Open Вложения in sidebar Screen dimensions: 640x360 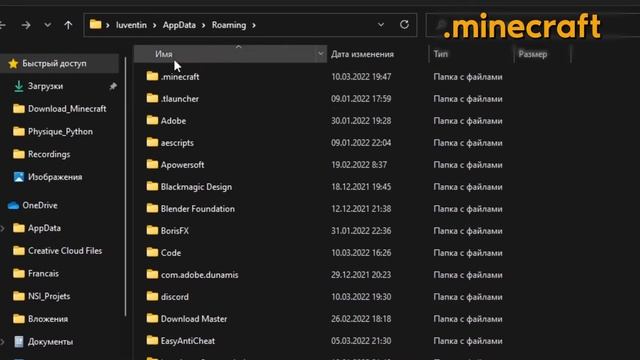pos(48,319)
